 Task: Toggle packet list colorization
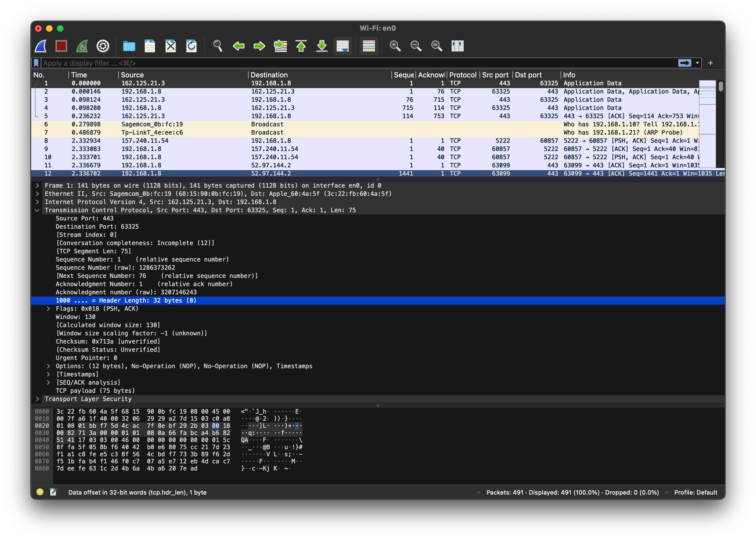point(369,46)
